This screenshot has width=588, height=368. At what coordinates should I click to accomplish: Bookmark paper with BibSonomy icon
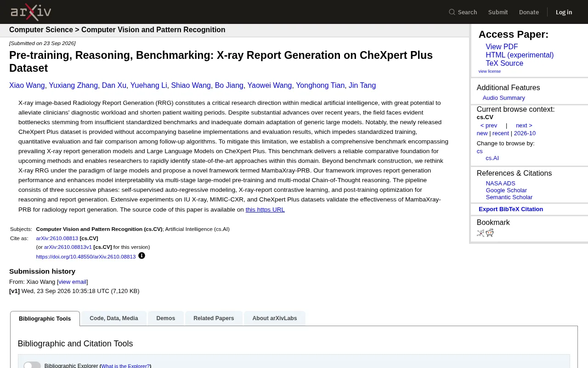[x=481, y=233]
